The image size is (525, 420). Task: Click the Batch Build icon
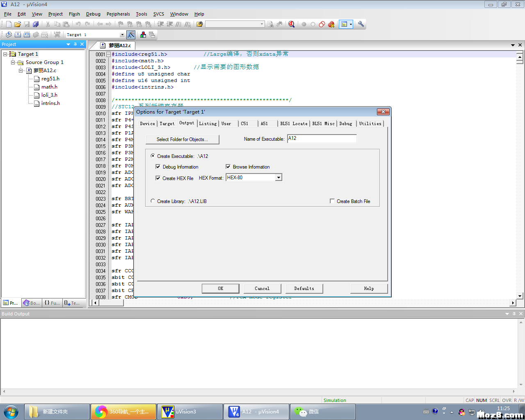click(36, 35)
